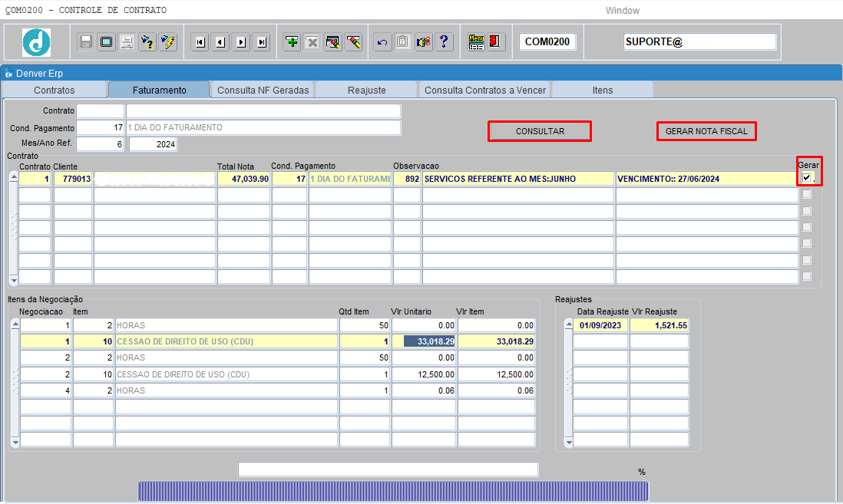This screenshot has height=504, width=843.
Task: Go to the next record
Action: (x=241, y=42)
